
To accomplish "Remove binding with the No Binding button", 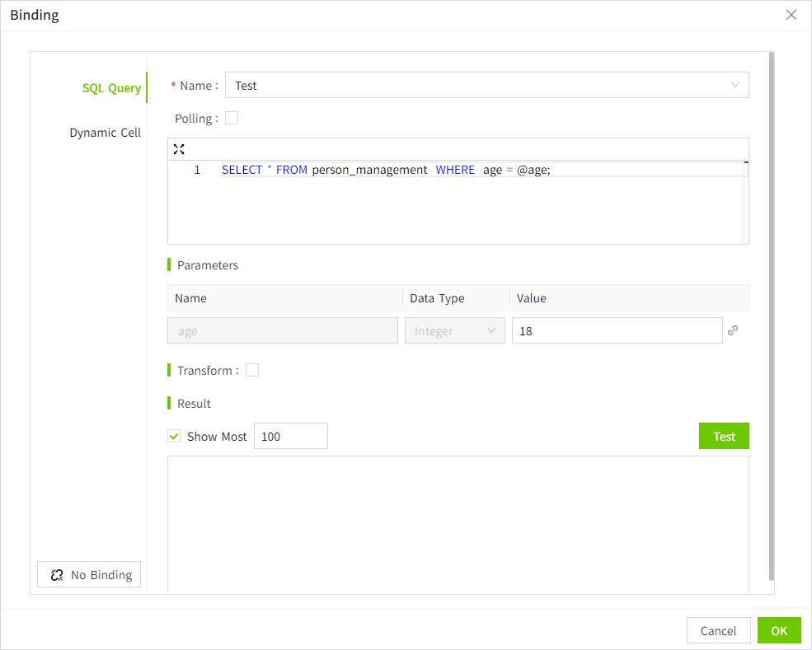I will coord(89,575).
